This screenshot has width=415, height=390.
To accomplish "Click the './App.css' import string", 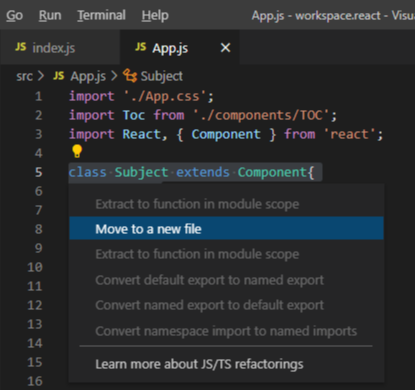I will point(165,96).
